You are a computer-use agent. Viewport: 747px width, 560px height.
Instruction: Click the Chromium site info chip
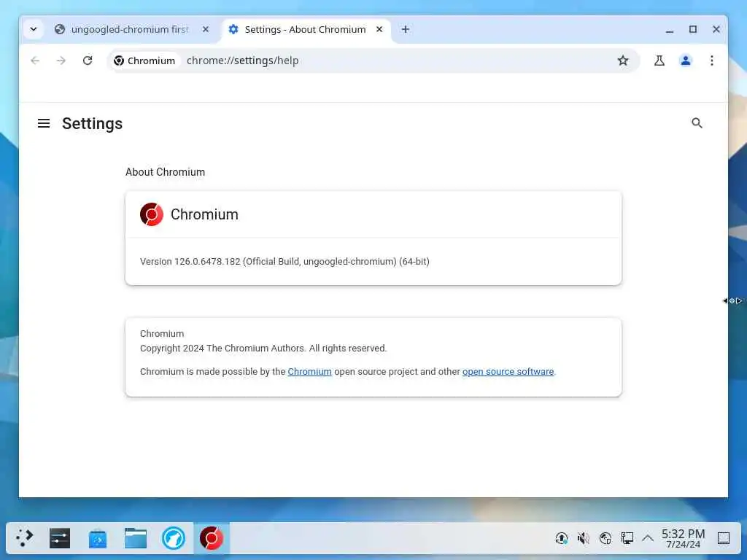pyautogui.click(x=145, y=61)
